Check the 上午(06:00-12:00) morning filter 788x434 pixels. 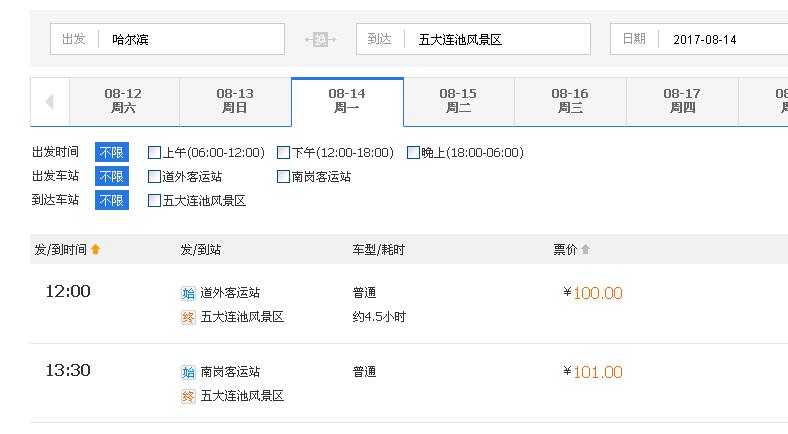click(155, 153)
